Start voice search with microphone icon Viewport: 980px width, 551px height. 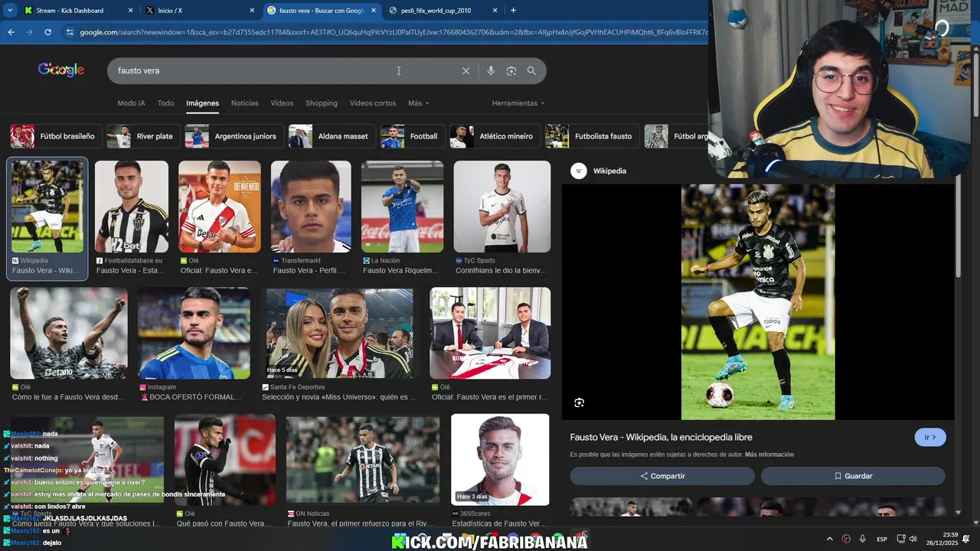[491, 70]
